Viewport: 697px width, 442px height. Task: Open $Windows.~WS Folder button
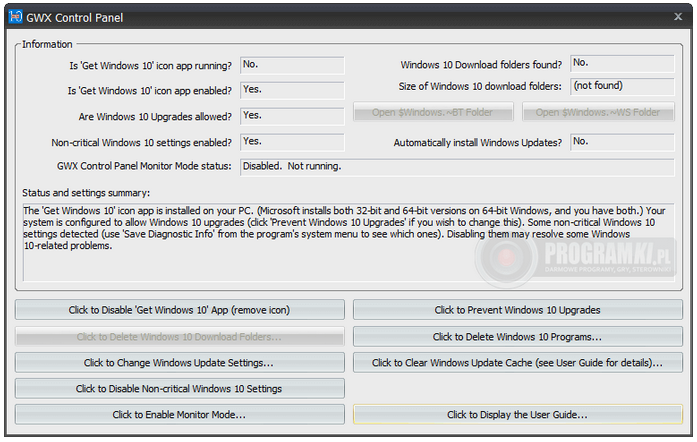click(598, 112)
